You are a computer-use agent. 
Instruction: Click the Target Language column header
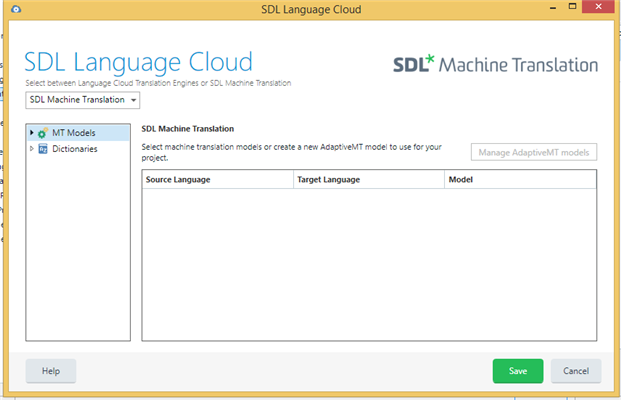[x=369, y=179]
